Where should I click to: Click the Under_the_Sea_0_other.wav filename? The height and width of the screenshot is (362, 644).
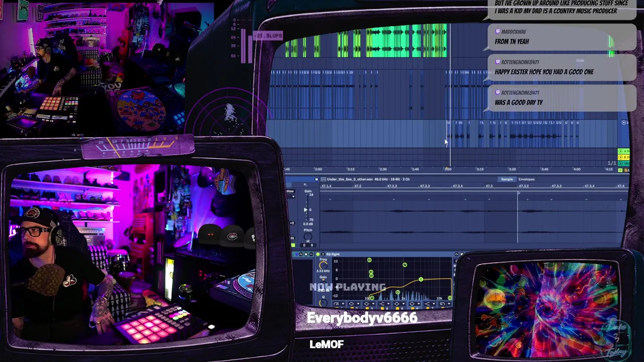[350, 179]
